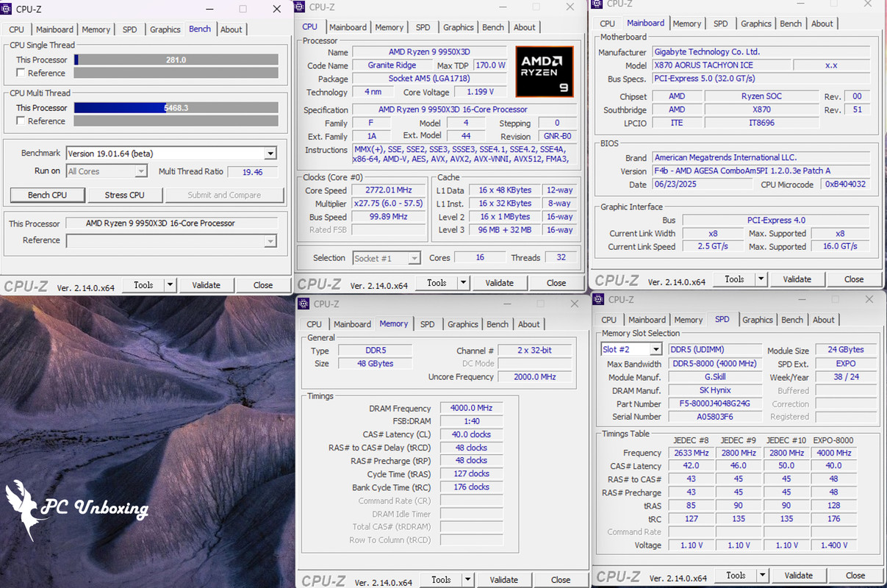Open Tools dropdown arrow in CPU window
The height and width of the screenshot is (588, 887).
pyautogui.click(x=463, y=283)
